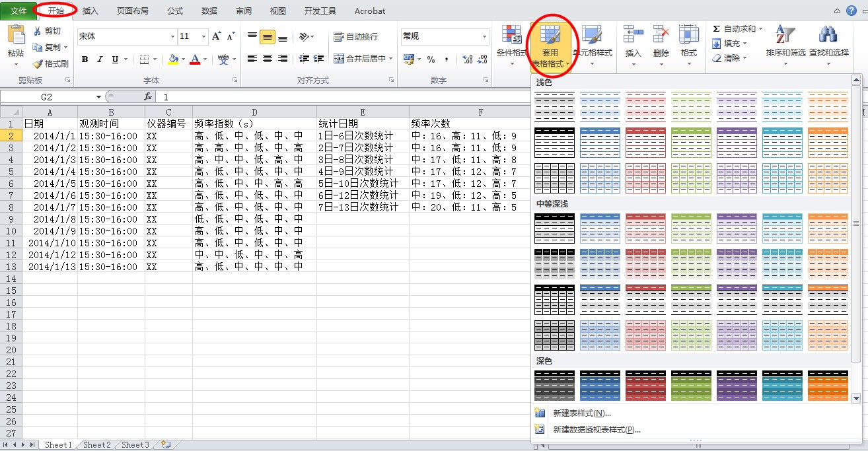Switch to the 页面布局 tab
This screenshot has height=451, width=868.
132,11
